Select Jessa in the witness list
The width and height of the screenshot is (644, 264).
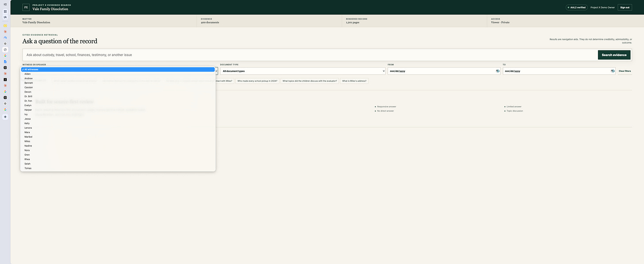tap(118, 119)
